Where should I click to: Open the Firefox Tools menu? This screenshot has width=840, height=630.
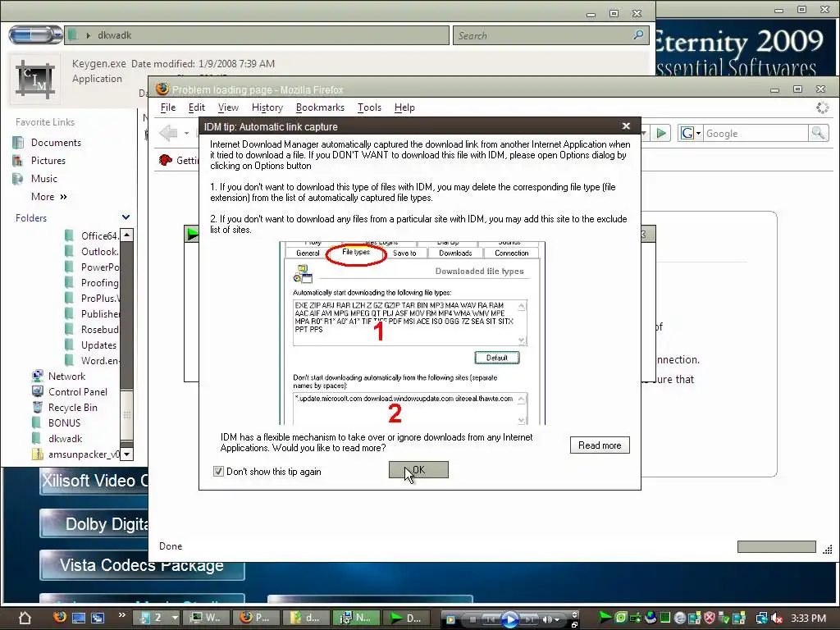coord(370,107)
